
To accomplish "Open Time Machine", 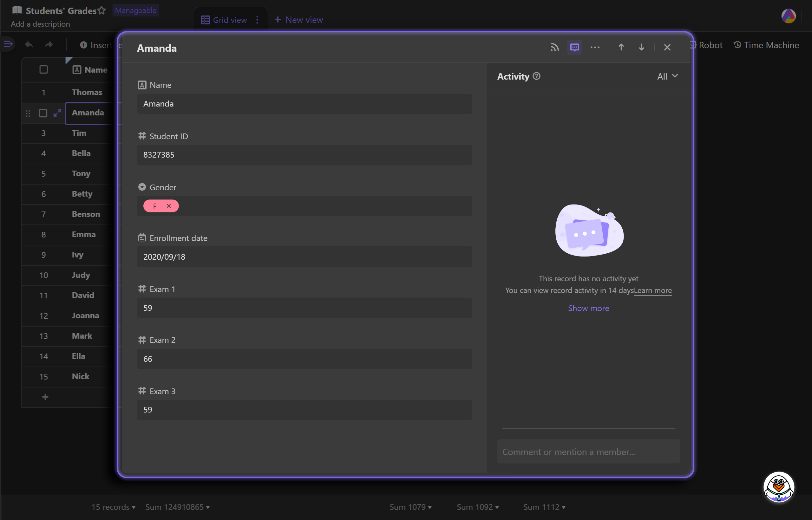I will (x=766, y=45).
